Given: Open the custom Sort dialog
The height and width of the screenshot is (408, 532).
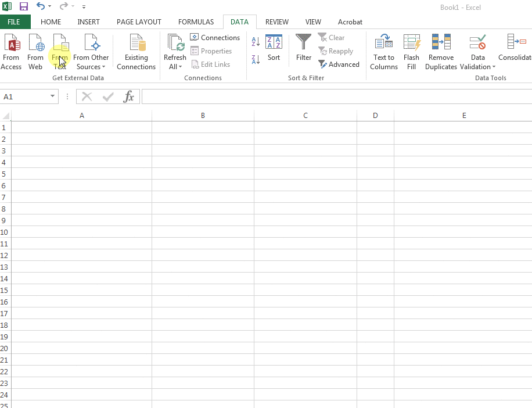Looking at the screenshot, I should pos(274,48).
